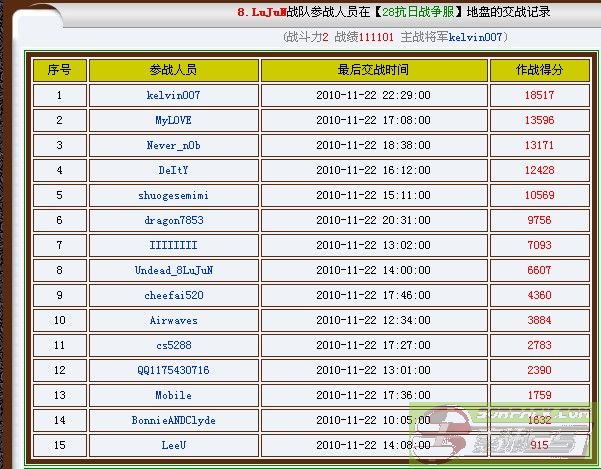The image size is (601, 469).
Task: Click the 作战得分 column header
Action: 538,70
